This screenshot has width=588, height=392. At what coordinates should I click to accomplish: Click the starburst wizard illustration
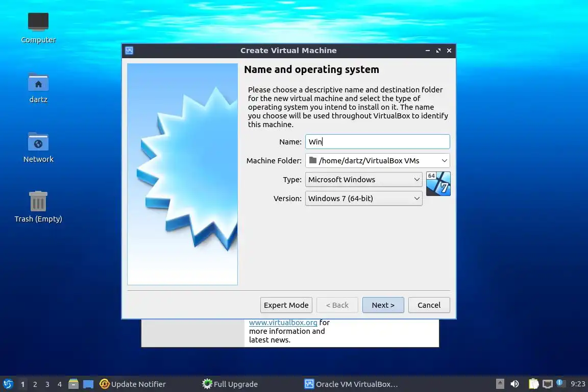click(182, 174)
